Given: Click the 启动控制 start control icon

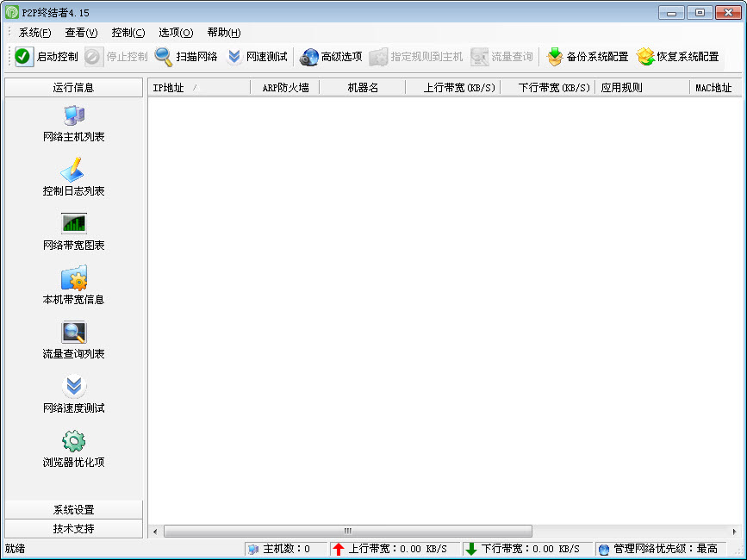Looking at the screenshot, I should 24,57.
